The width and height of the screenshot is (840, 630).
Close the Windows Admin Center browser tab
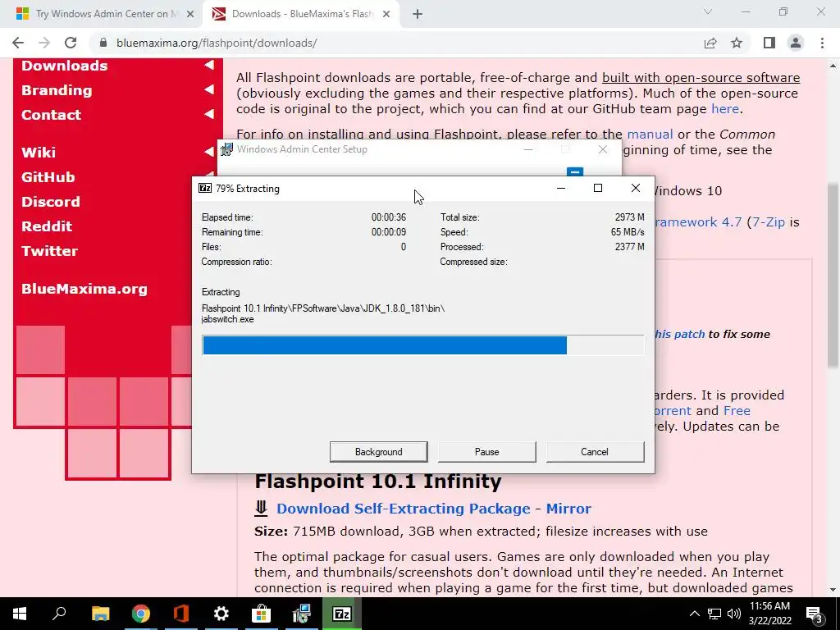(189, 14)
